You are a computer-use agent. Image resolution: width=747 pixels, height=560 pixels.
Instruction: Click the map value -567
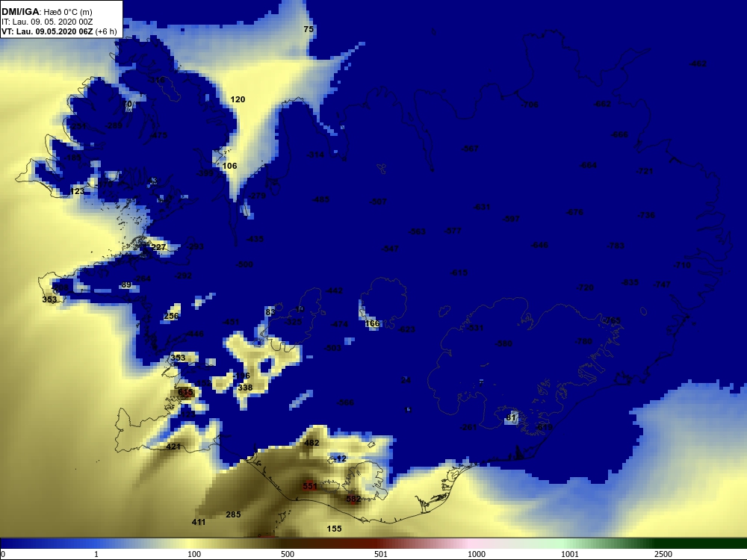[470, 149]
